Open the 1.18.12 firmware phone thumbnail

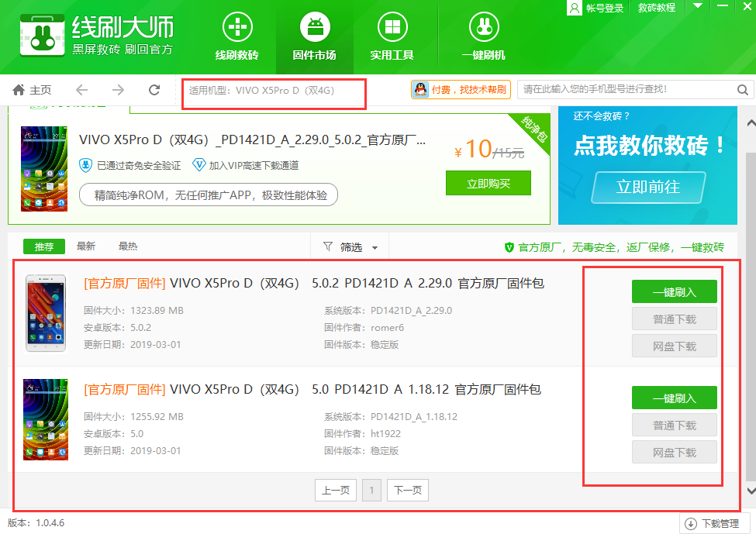[x=46, y=419]
